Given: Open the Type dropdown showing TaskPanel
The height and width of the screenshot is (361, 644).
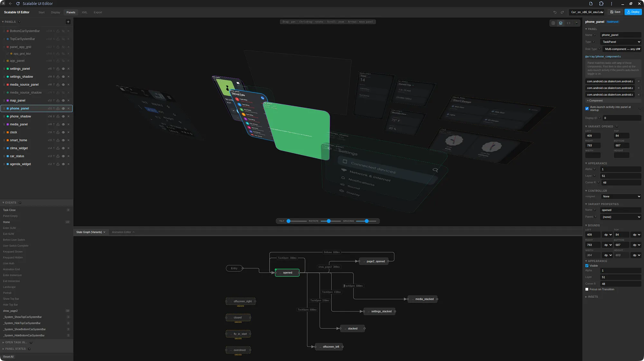Looking at the screenshot, I should (x=621, y=42).
